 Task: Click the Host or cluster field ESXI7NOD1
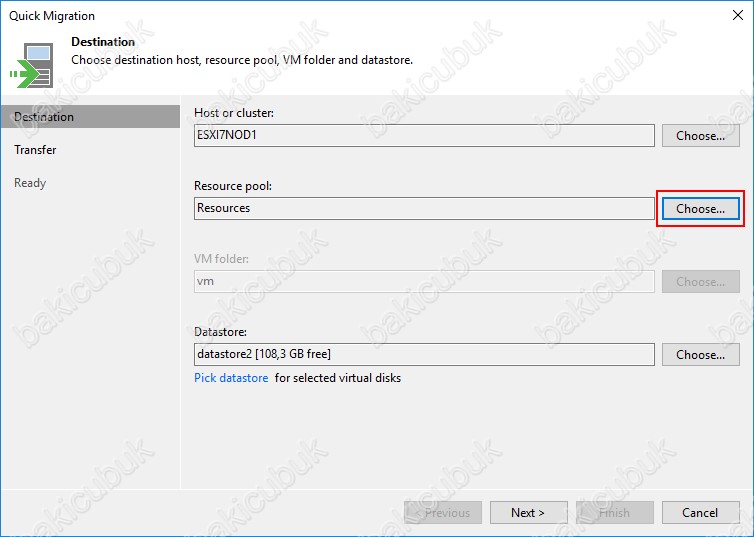pyautogui.click(x=424, y=136)
